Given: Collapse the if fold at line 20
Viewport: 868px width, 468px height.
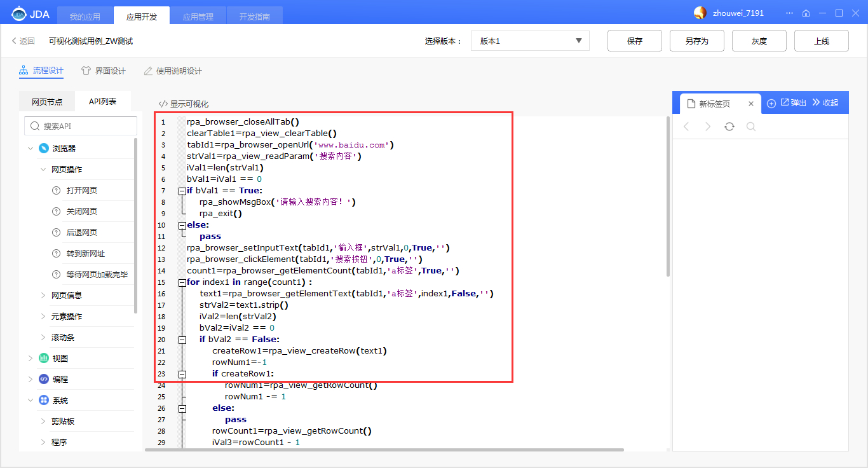Looking at the screenshot, I should (x=182, y=340).
